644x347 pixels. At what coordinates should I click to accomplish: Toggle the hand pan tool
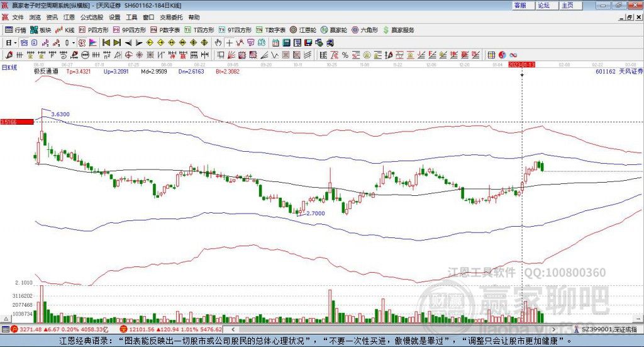218,43
